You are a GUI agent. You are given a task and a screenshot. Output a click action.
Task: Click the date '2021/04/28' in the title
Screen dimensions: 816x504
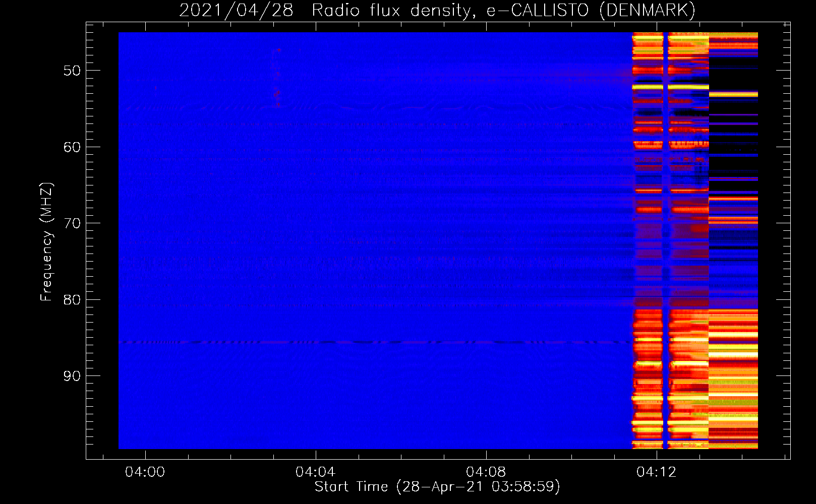coord(236,11)
